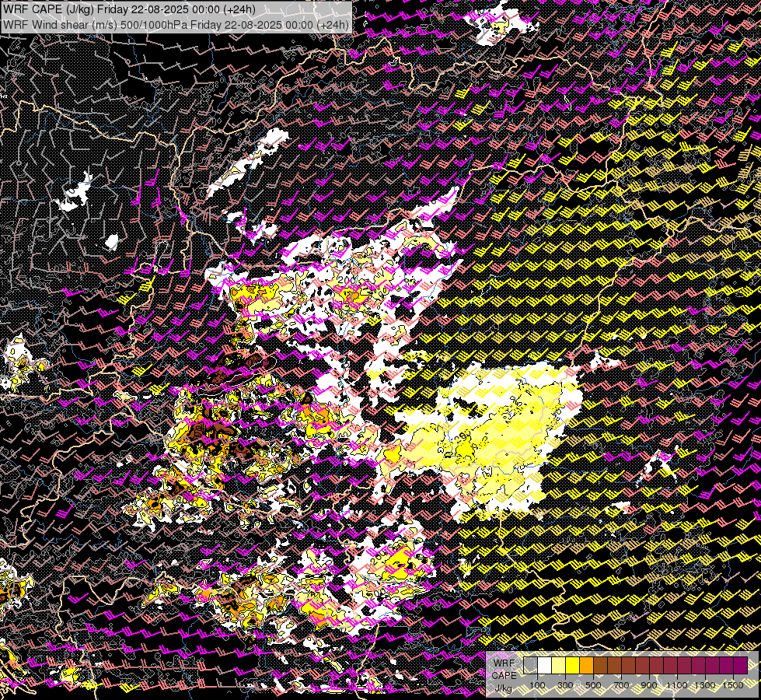Click the gray first swatch below 100
The width and height of the screenshot is (761, 700).
click(x=530, y=666)
